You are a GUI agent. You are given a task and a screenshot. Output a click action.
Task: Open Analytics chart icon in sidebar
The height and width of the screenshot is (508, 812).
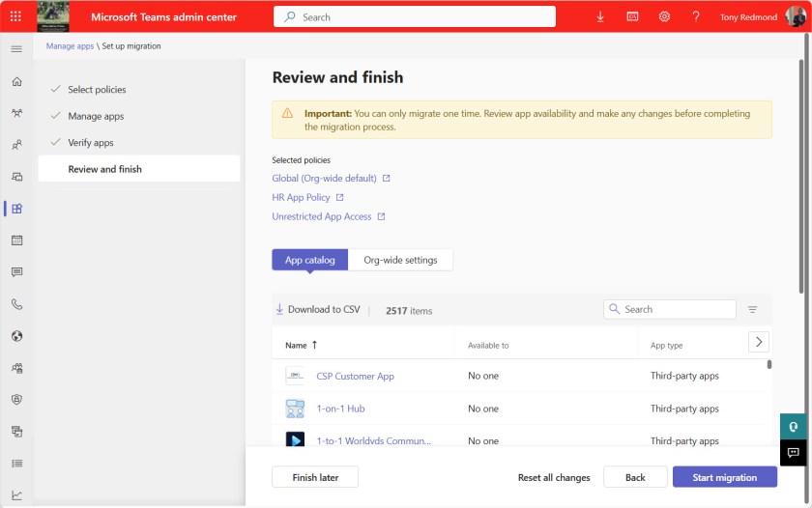16,495
